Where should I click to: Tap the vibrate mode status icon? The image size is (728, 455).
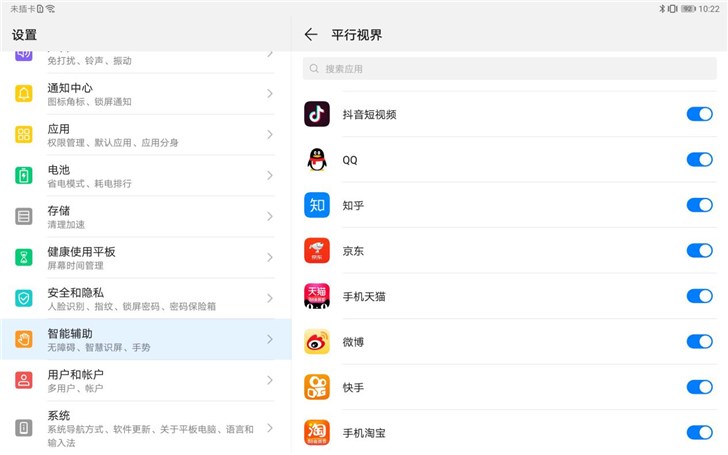672,8
